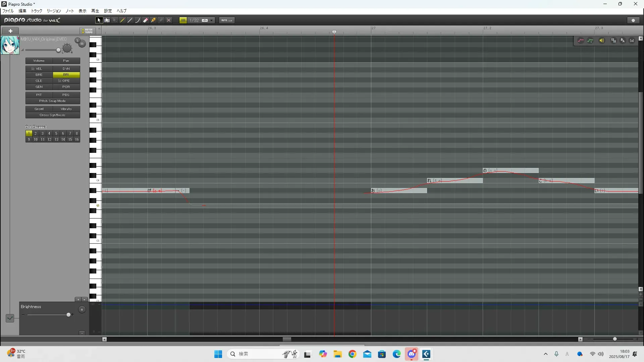Toggle the red pitch curve display
Image resolution: width=644 pixels, height=362 pixels.
pos(581,41)
